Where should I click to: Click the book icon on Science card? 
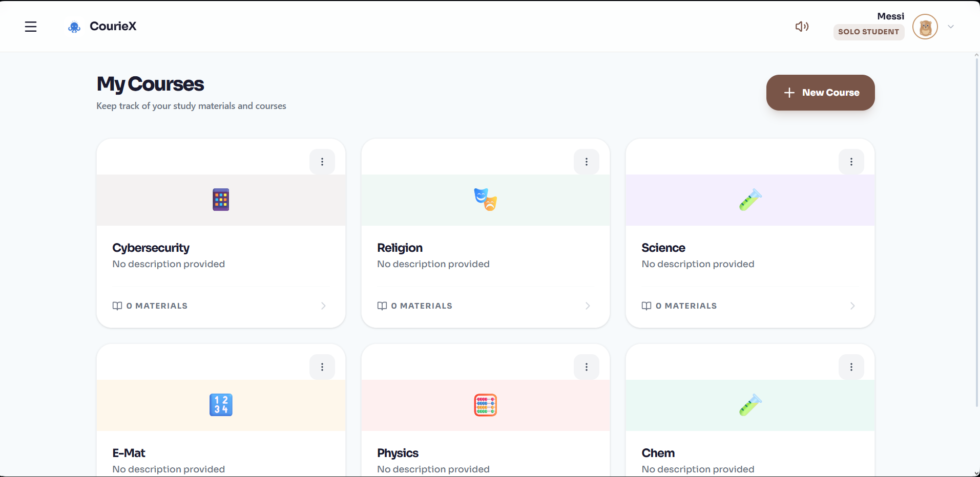click(x=647, y=306)
